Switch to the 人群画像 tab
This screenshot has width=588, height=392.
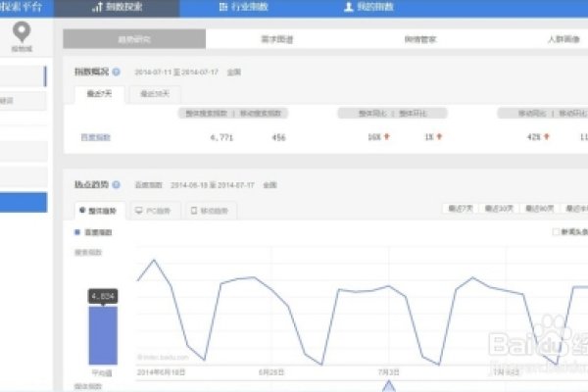[x=563, y=39]
